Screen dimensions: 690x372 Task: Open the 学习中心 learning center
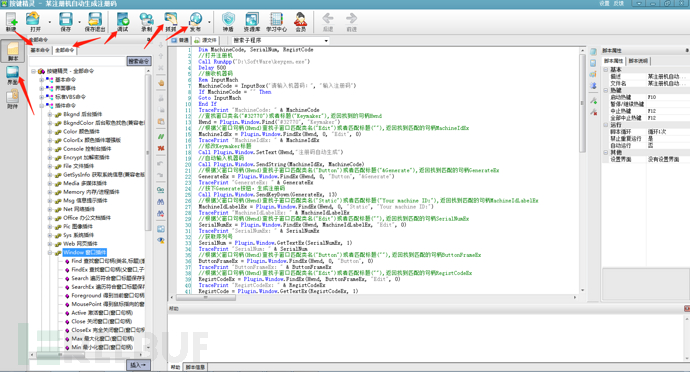(276, 22)
